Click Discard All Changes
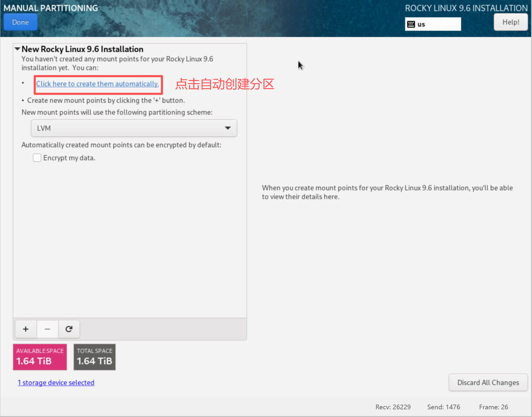This screenshot has height=417, width=532. point(488,383)
